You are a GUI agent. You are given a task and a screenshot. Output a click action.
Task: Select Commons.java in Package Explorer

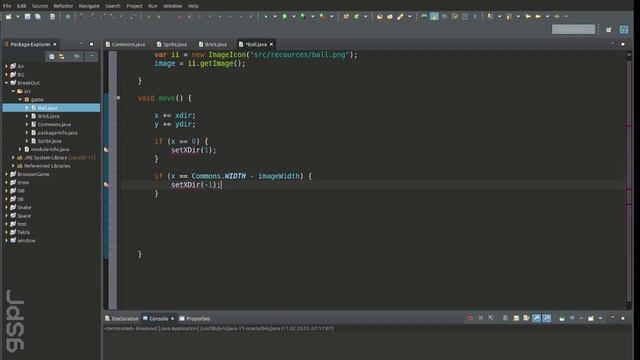54,124
